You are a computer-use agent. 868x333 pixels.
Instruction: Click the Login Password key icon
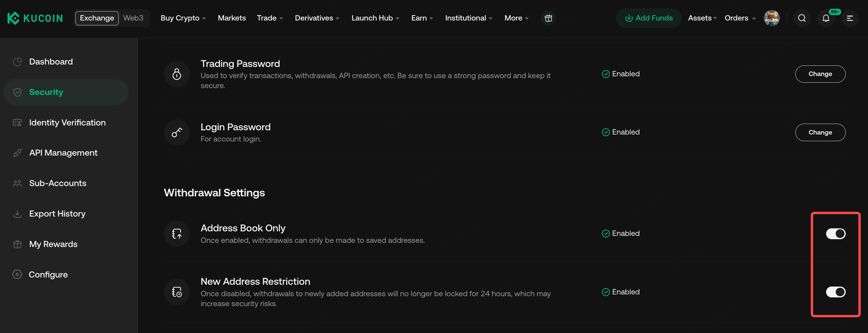point(177,132)
